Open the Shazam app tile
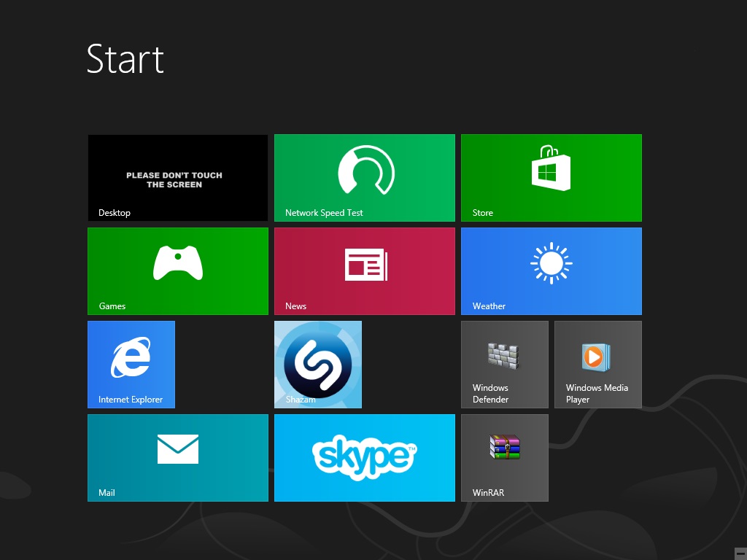This screenshot has height=560, width=747. [x=318, y=365]
